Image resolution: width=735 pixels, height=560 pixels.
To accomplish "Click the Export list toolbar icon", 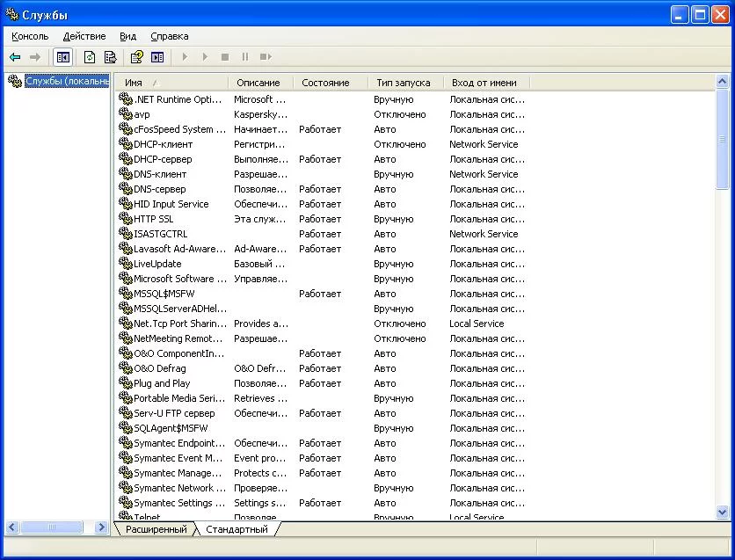I will coord(110,57).
